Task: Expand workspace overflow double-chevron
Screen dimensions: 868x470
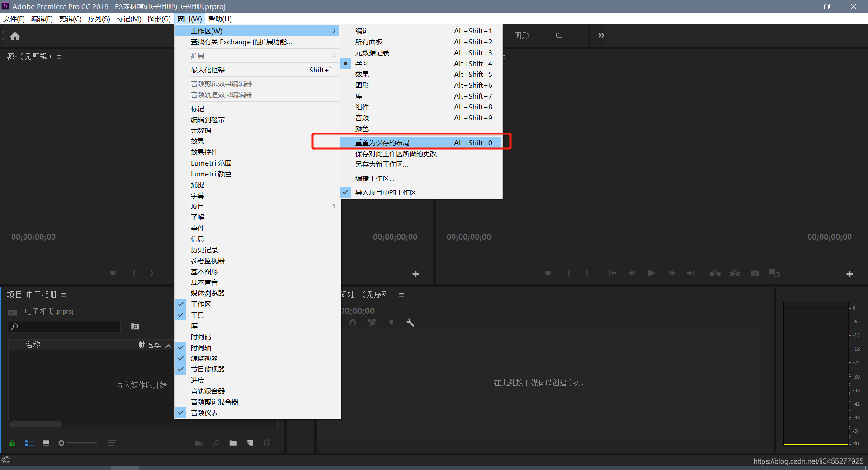Action: tap(601, 35)
